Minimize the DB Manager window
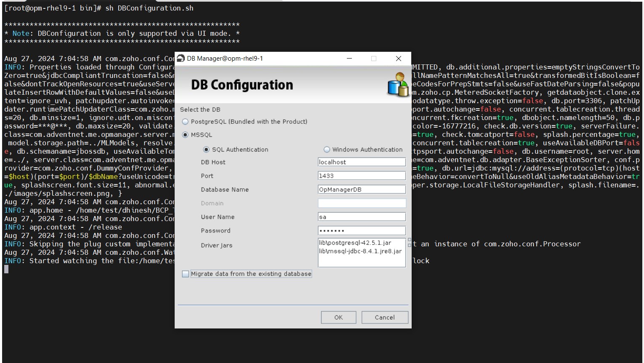The height and width of the screenshot is (363, 644). (x=349, y=59)
